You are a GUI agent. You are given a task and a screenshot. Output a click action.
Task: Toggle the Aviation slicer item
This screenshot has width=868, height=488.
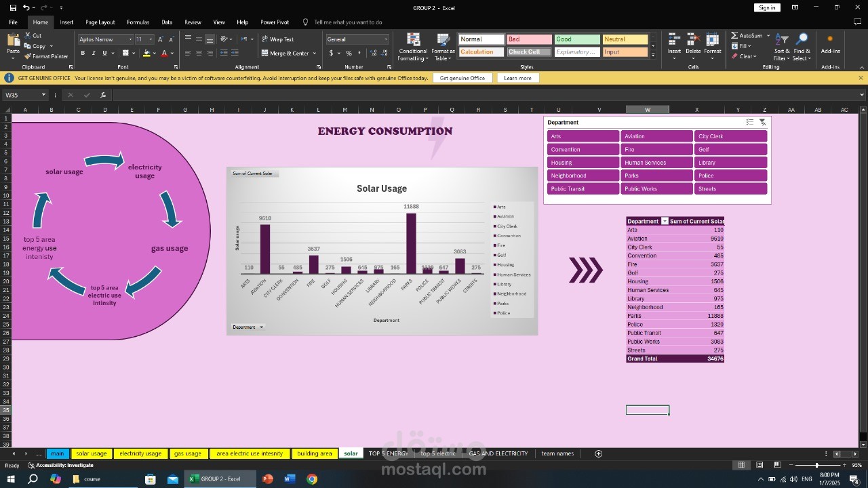tap(656, 136)
